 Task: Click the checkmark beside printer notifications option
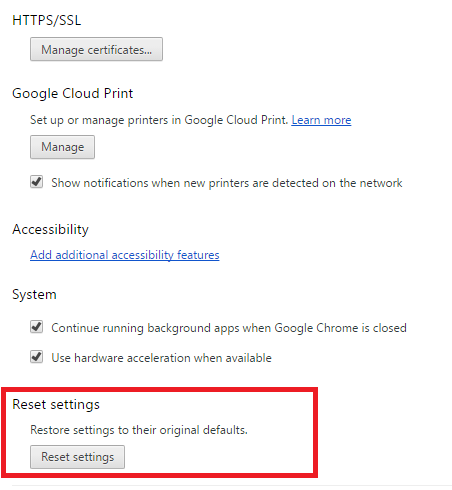click(36, 182)
